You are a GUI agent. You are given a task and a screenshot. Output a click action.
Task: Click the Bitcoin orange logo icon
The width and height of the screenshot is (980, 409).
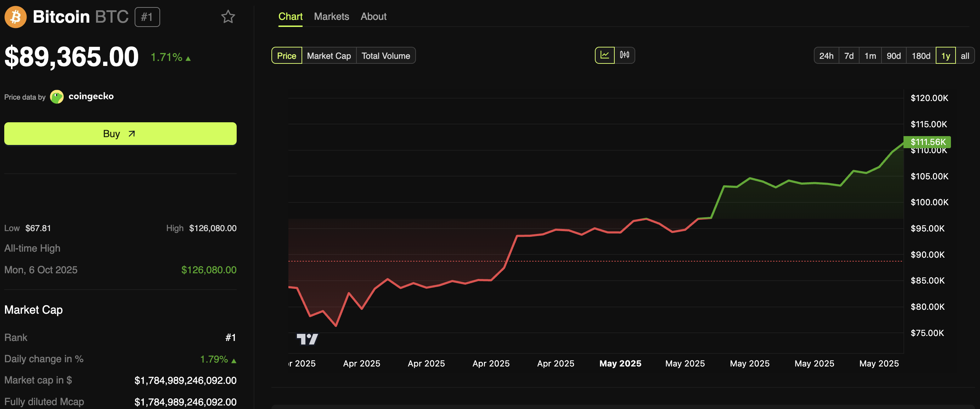[x=16, y=17]
